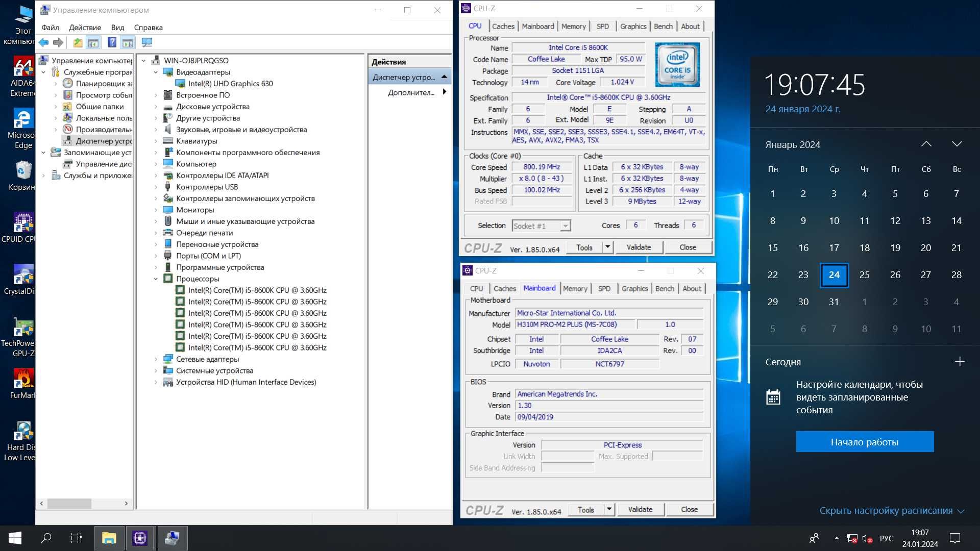
Task: Open the notification center icon
Action: [955, 538]
